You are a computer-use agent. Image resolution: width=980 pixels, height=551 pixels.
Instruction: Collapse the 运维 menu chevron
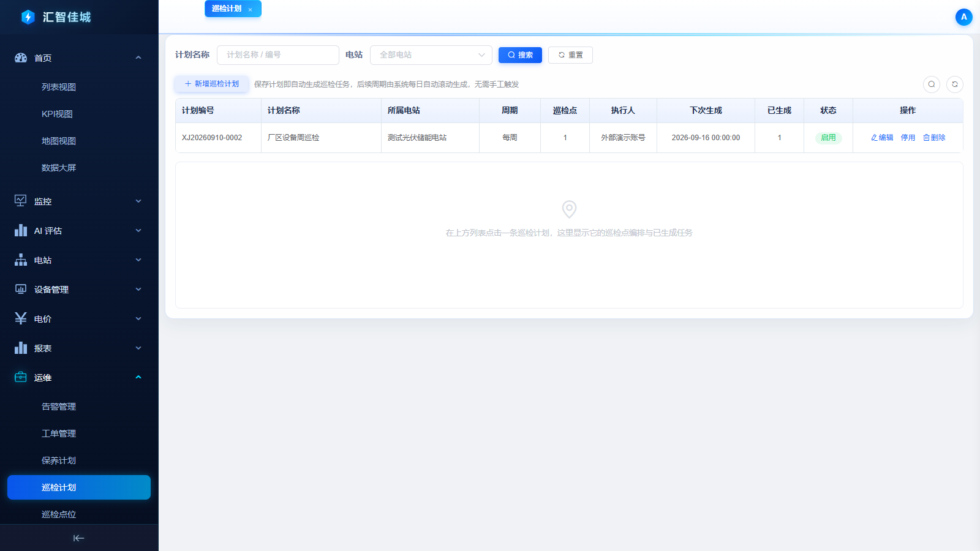tap(138, 377)
